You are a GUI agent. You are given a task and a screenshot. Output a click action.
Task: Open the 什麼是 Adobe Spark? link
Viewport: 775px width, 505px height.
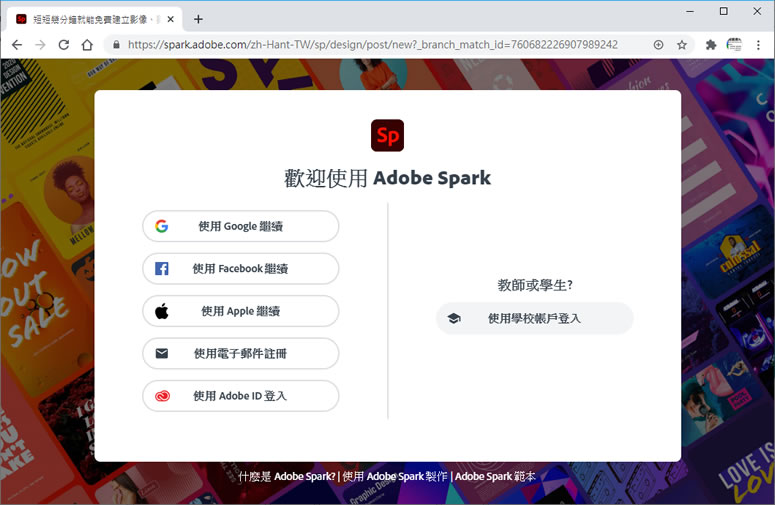click(286, 476)
